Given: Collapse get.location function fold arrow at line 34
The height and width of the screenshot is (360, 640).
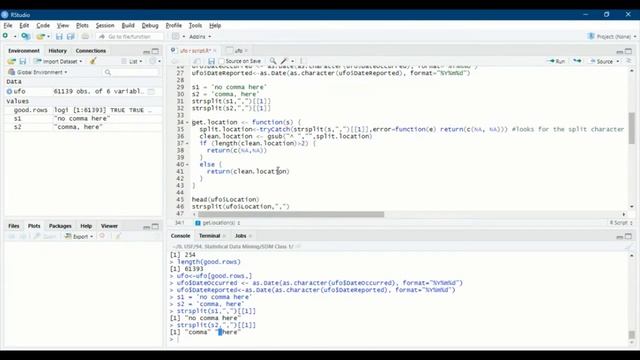Looking at the screenshot, I should 187,122.
